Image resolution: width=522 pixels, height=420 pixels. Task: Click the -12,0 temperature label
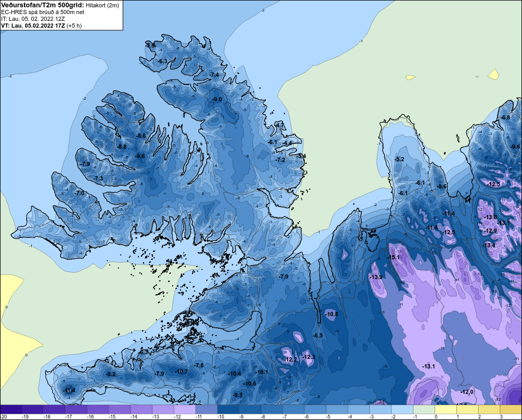tap(467, 392)
